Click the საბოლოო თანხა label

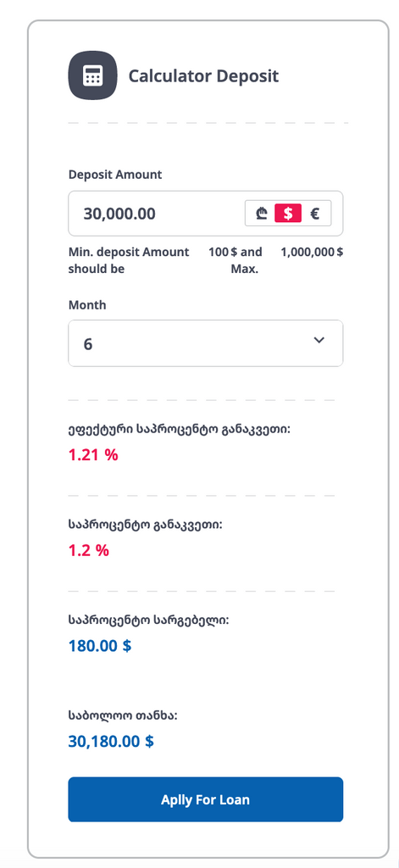(123, 715)
